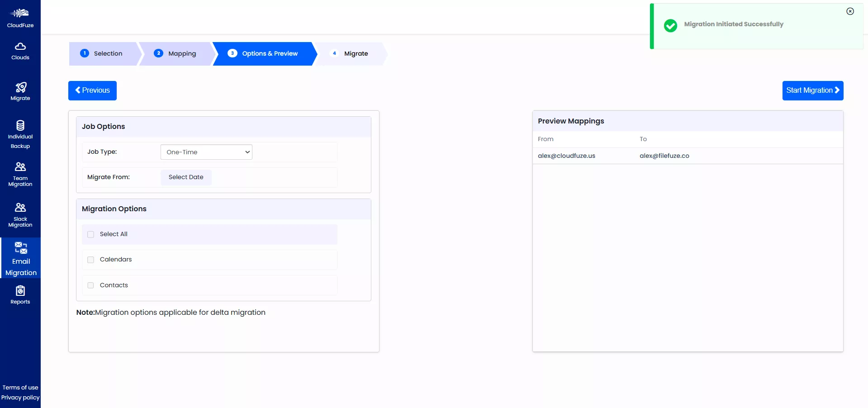Click the Migrate From label
The width and height of the screenshot is (868, 408).
coord(109,177)
